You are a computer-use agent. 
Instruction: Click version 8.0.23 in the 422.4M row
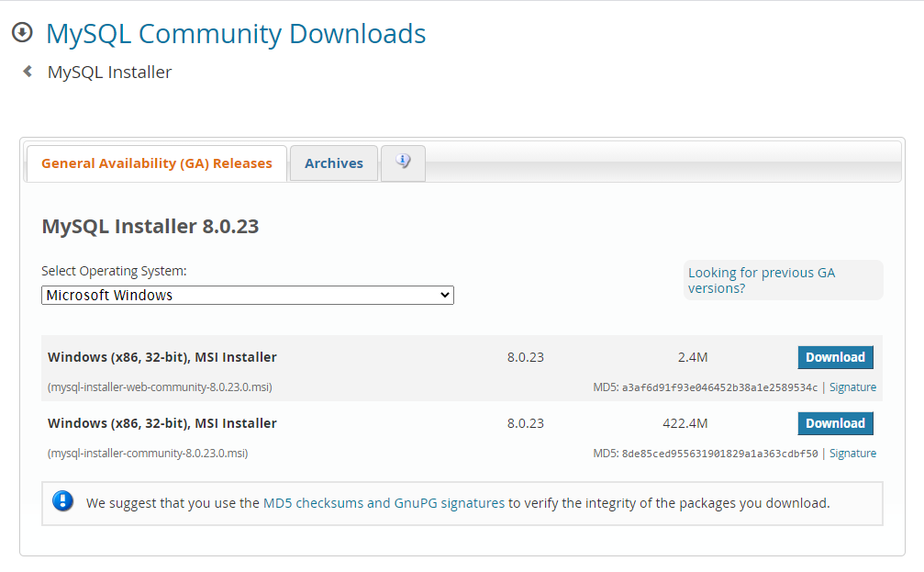click(x=526, y=423)
